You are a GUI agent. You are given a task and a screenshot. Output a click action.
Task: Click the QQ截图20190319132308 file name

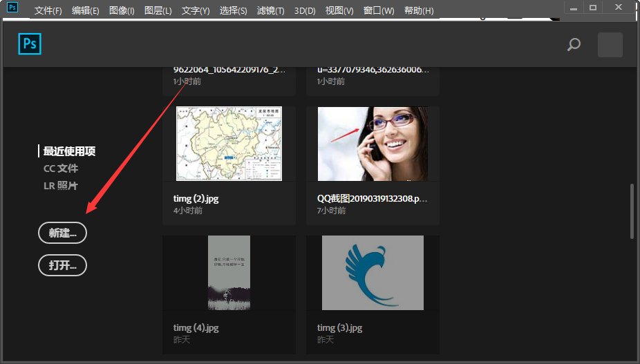(373, 199)
